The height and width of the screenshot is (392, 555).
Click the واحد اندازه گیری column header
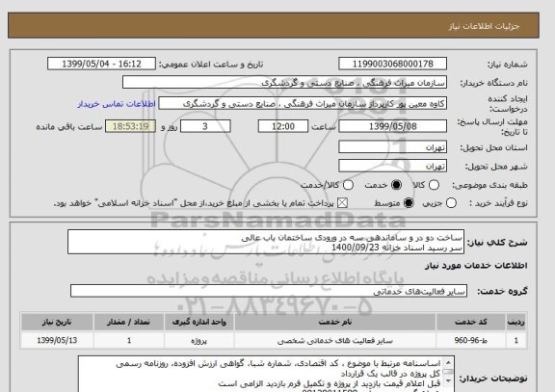point(198,322)
